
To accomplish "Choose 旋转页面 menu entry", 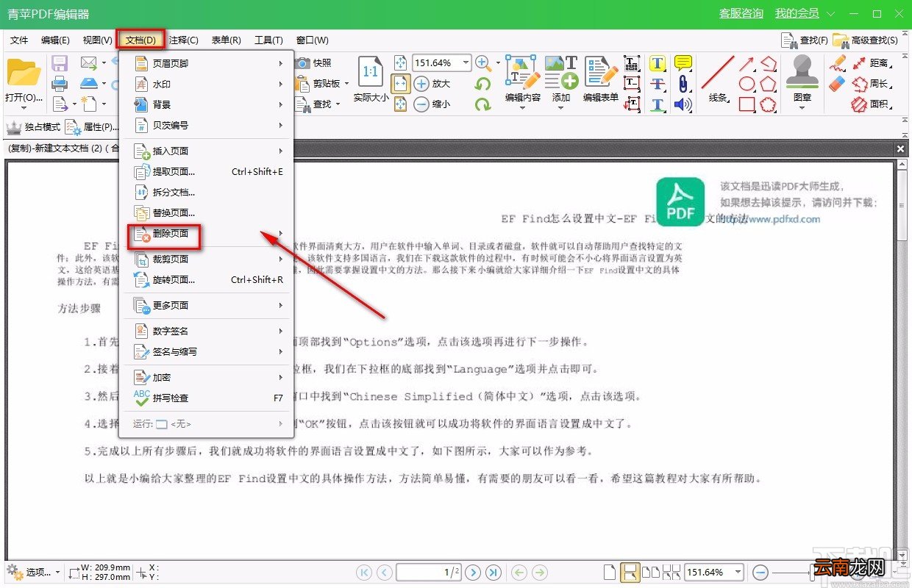I will (207, 279).
